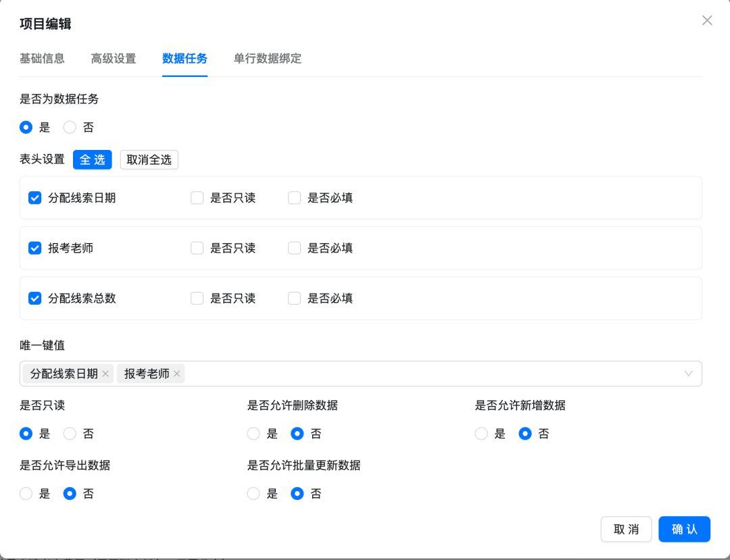Screen dimensions: 730x560
Task: Select 否 for 是否允许删除数据
Action: (x=297, y=434)
